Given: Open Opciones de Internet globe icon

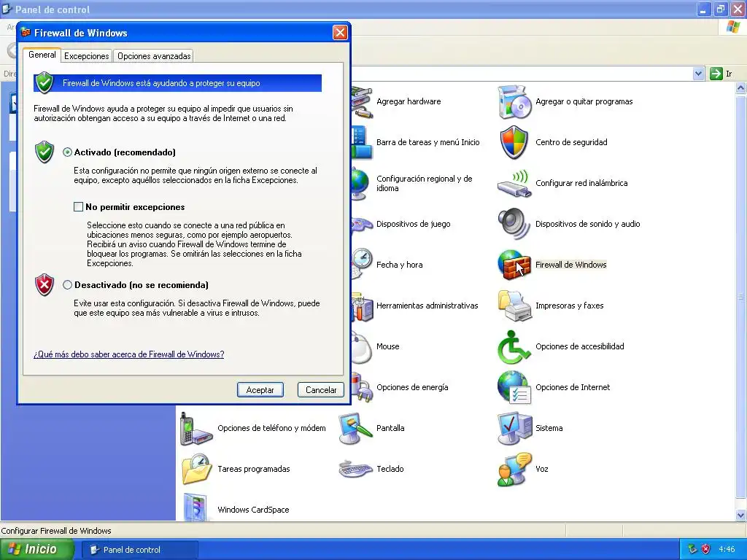Looking at the screenshot, I should click(514, 387).
